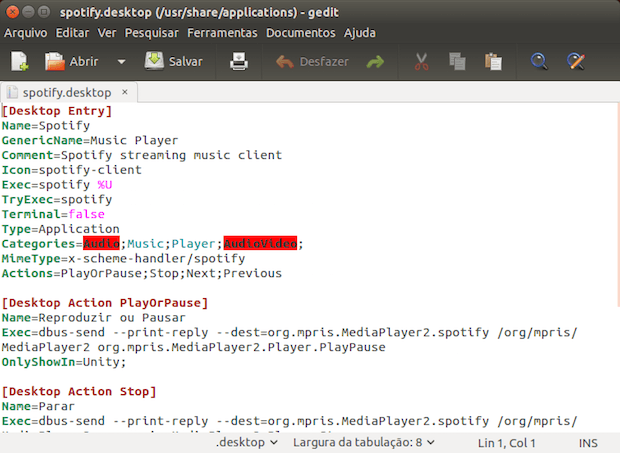620x453 pixels.
Task: Open find and replace icon
Action: coord(575,61)
